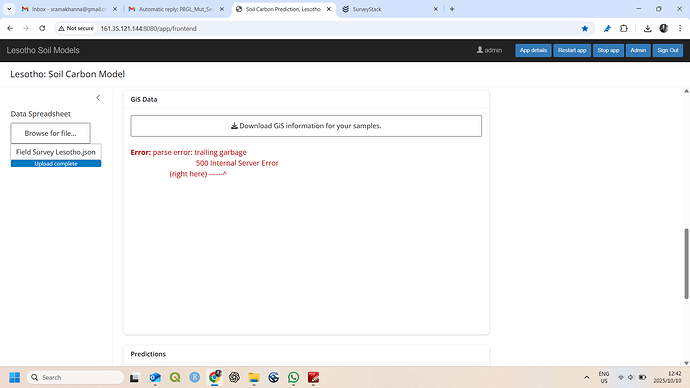This screenshot has width=690, height=388.
Task: Click Restart app button
Action: (572, 50)
